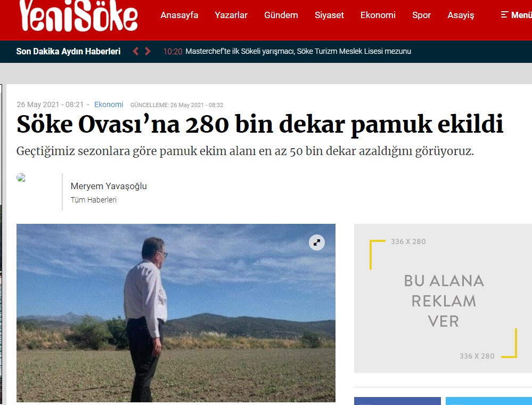
Task: Show previous breaking news headline arrow
Action: point(136,51)
